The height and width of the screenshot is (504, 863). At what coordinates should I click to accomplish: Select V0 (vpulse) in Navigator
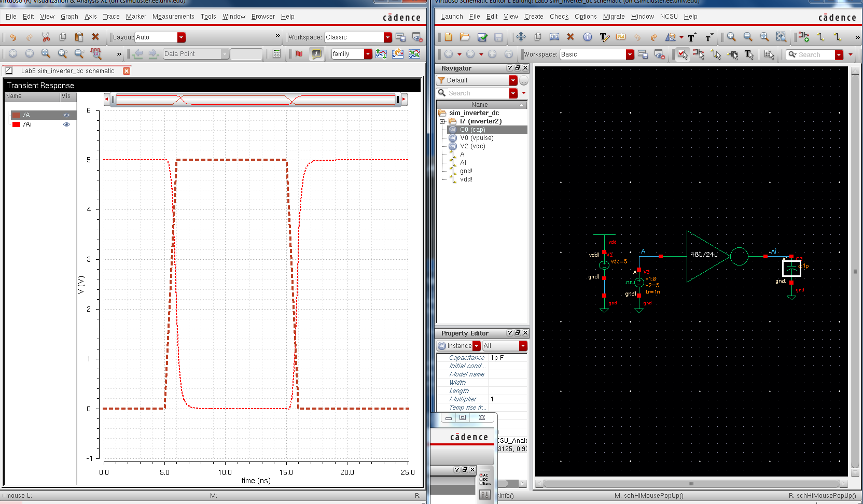(477, 138)
